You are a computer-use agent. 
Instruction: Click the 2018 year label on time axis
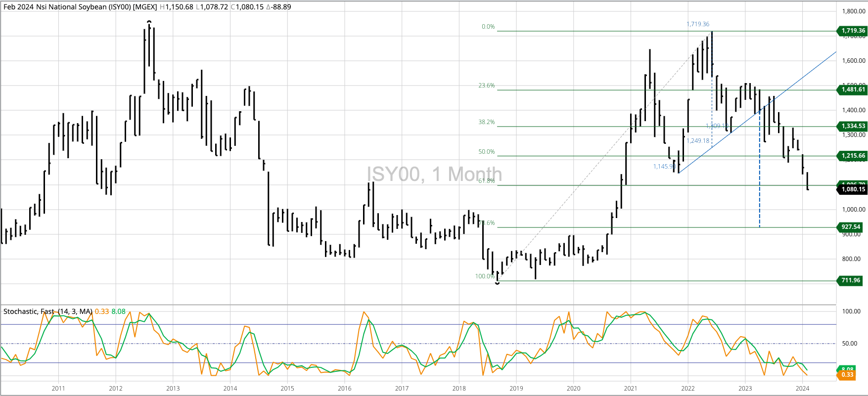(x=459, y=388)
